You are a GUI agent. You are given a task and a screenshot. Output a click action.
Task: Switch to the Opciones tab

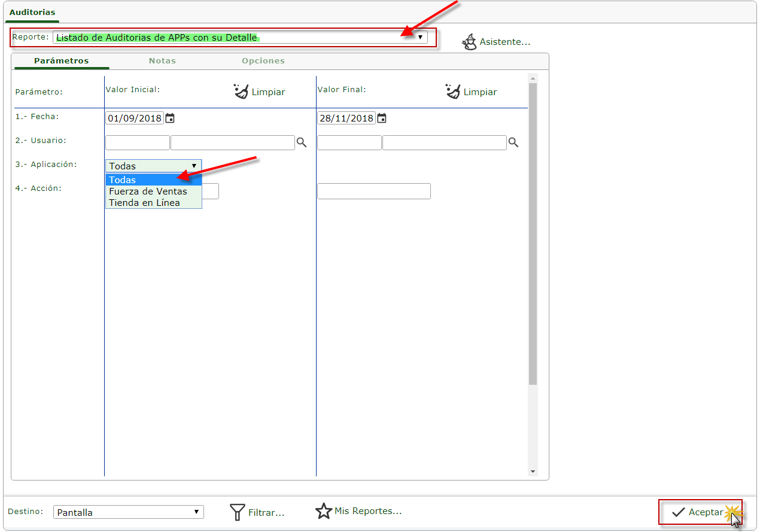tap(263, 60)
